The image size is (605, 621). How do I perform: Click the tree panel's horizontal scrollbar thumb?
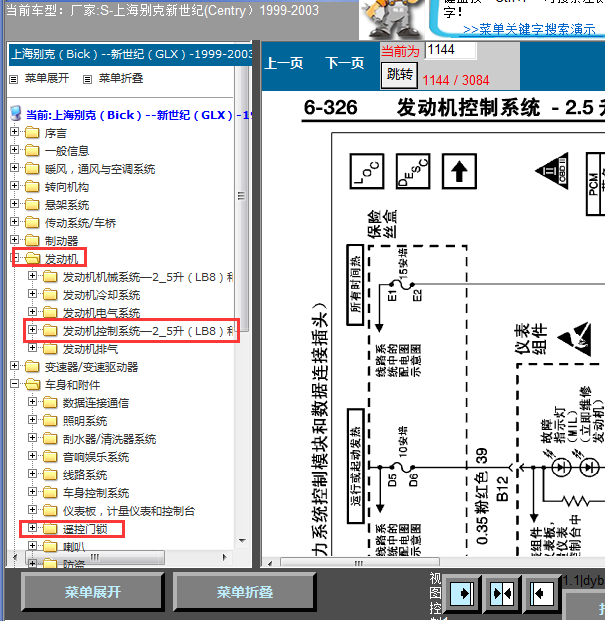coord(95,557)
